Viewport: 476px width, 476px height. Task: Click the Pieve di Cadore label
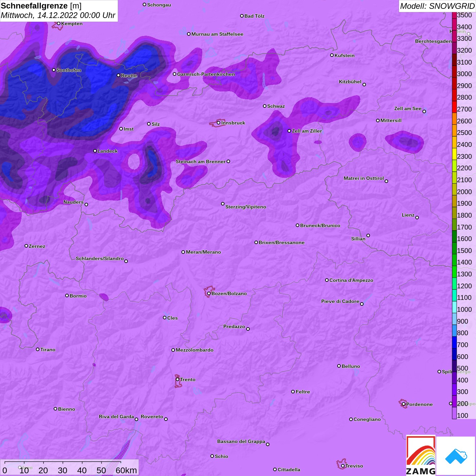click(340, 301)
